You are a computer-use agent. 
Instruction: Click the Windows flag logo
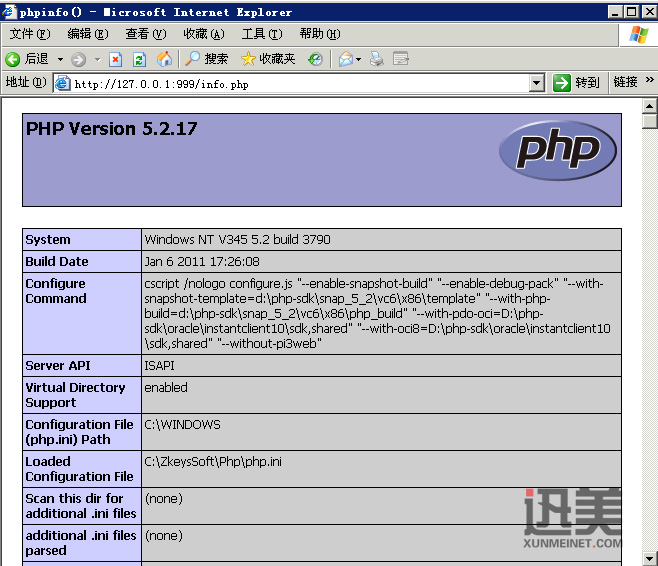tap(638, 34)
